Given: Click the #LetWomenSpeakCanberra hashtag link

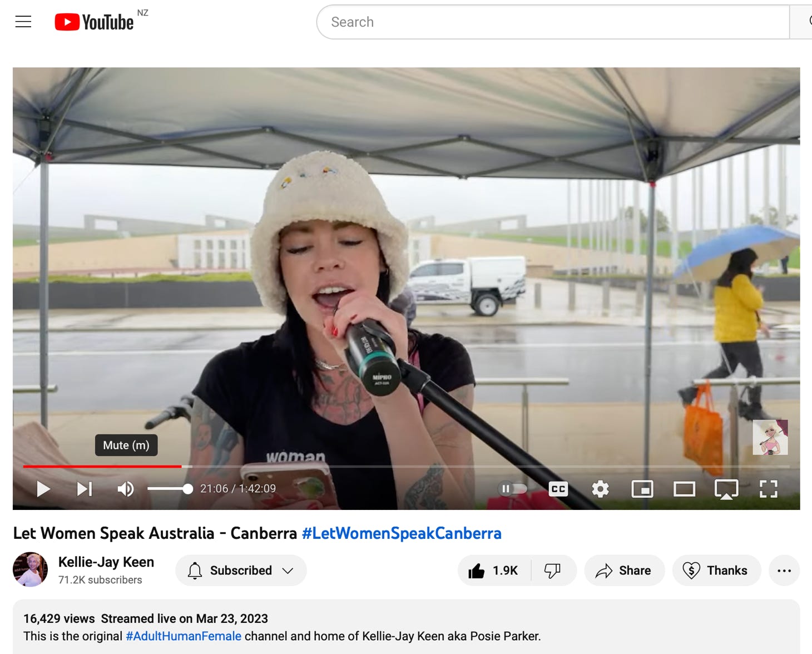Looking at the screenshot, I should pos(401,533).
